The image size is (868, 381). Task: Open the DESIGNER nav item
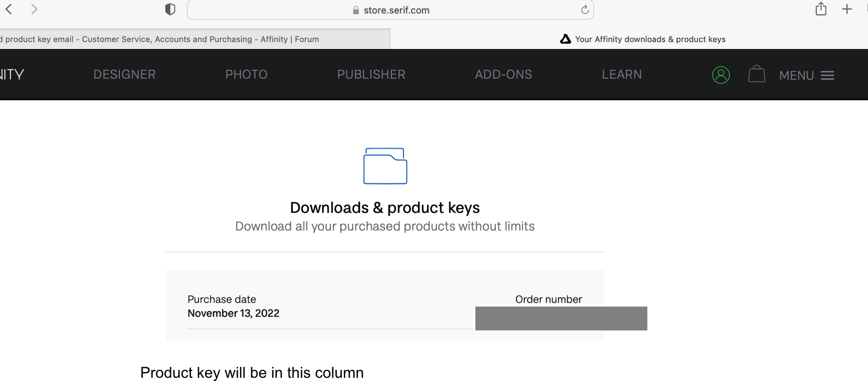pyautogui.click(x=124, y=74)
